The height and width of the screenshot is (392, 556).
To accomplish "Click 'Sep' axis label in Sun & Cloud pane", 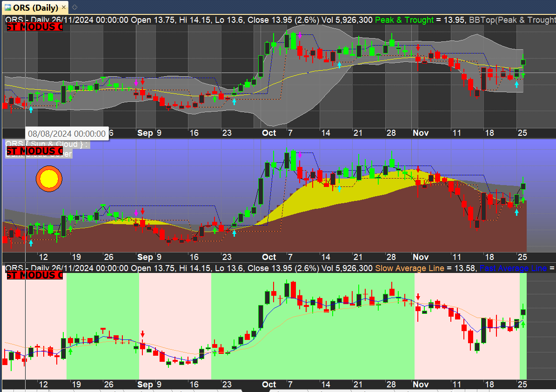I will pos(145,257).
